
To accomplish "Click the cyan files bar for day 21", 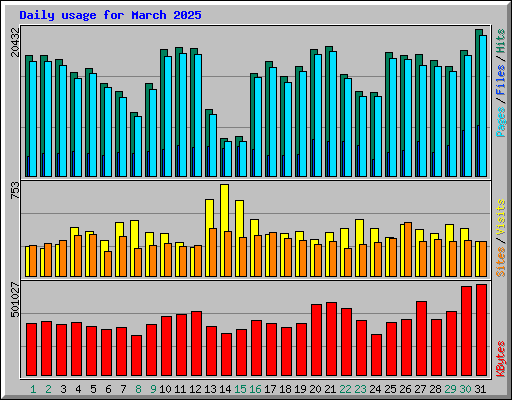I will 333,114.
